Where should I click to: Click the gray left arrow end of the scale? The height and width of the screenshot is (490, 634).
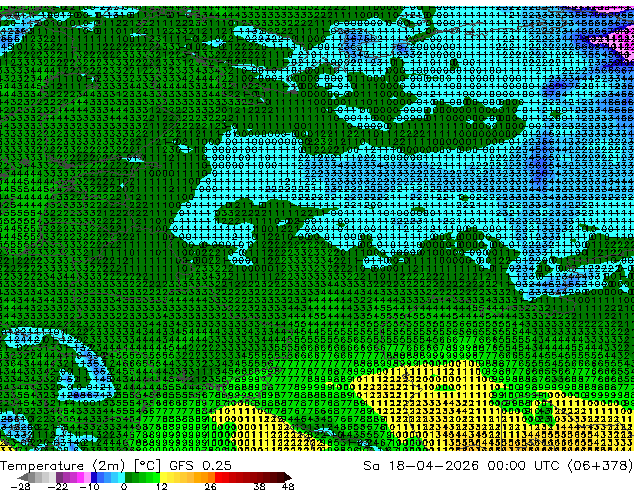click(x=23, y=477)
